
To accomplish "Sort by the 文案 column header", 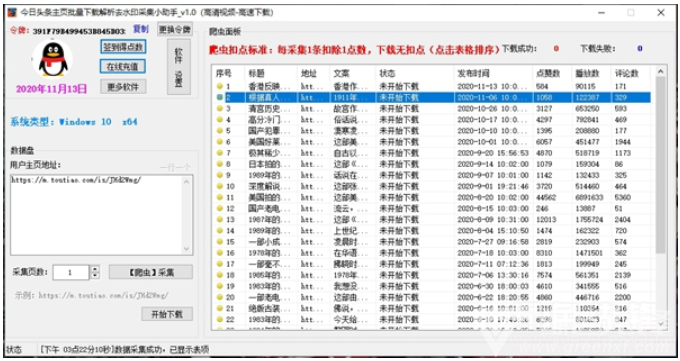I will pos(341,73).
